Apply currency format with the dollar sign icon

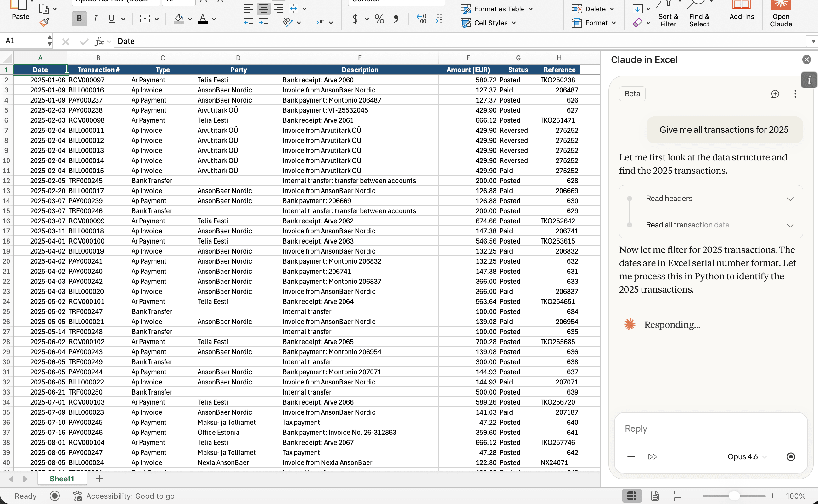(x=355, y=19)
